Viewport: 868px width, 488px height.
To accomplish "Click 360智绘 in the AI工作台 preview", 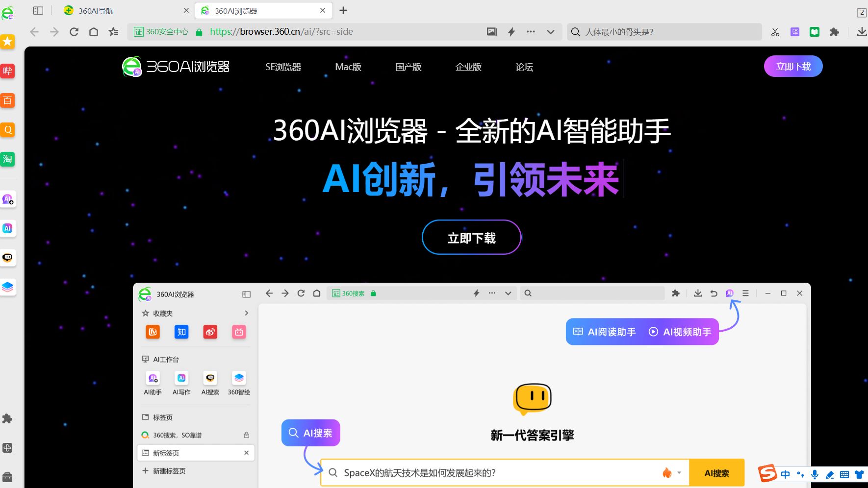I will coord(239,383).
